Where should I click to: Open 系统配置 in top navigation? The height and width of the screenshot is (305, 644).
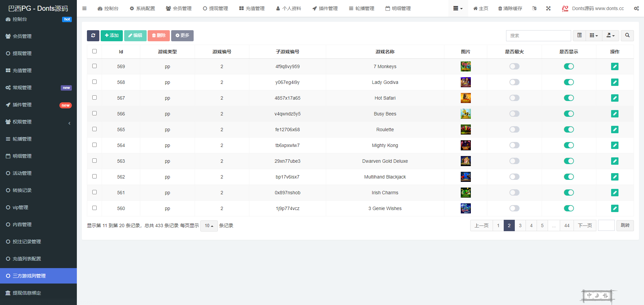(x=142, y=8)
